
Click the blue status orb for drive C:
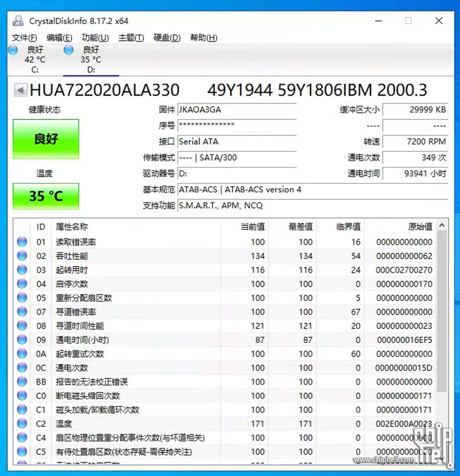coord(13,50)
